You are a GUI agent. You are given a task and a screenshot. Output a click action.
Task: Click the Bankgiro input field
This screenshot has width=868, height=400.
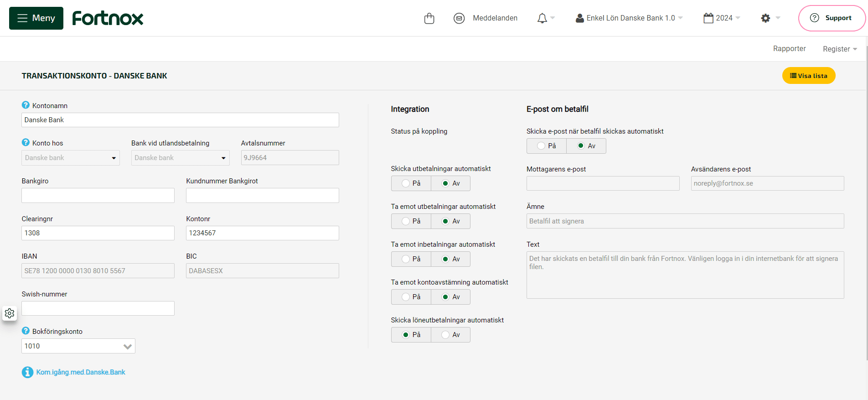tap(98, 196)
